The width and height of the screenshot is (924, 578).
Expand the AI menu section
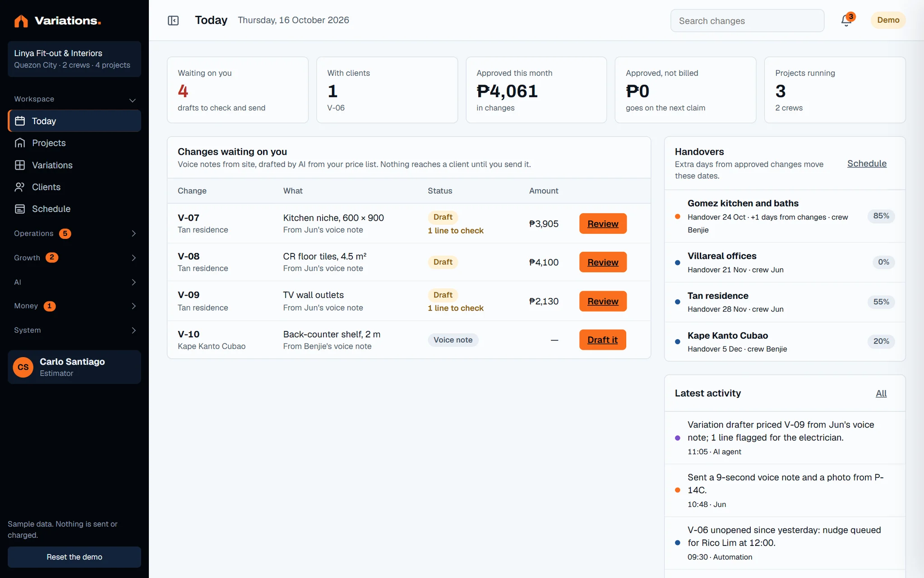74,282
